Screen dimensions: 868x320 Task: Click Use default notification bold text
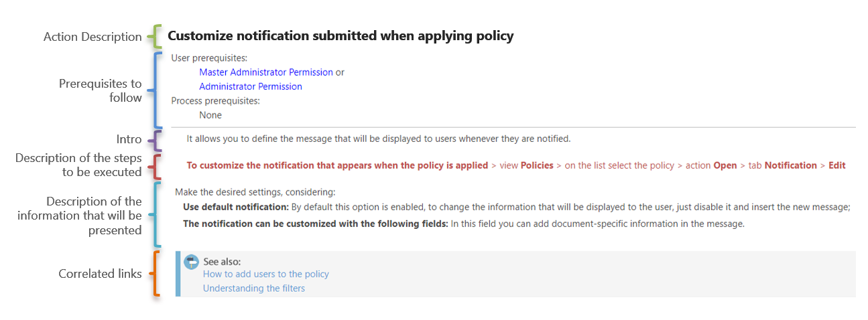pyautogui.click(x=236, y=208)
